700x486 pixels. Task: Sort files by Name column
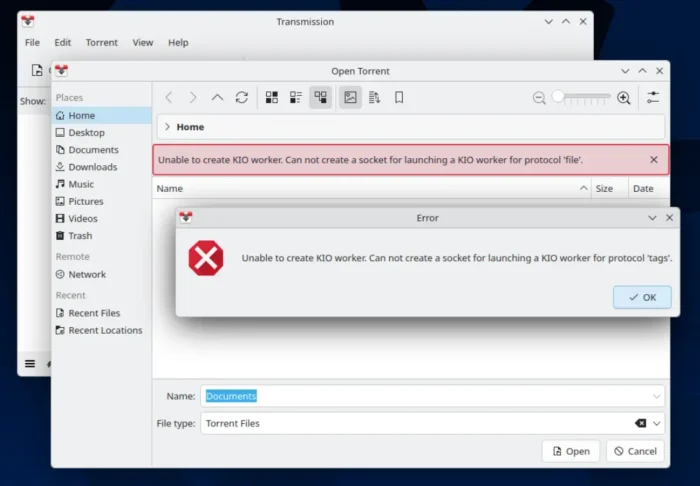(371, 188)
